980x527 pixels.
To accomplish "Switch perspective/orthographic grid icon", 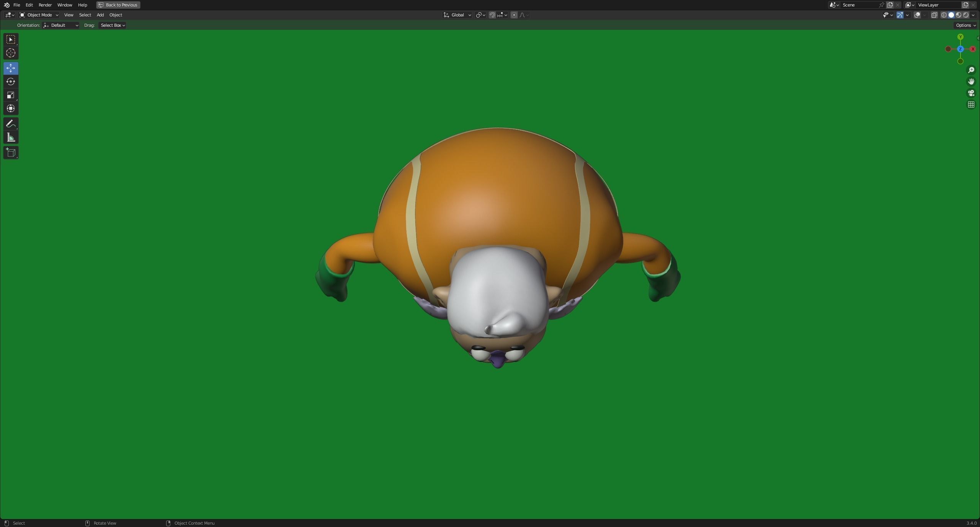I will point(971,104).
